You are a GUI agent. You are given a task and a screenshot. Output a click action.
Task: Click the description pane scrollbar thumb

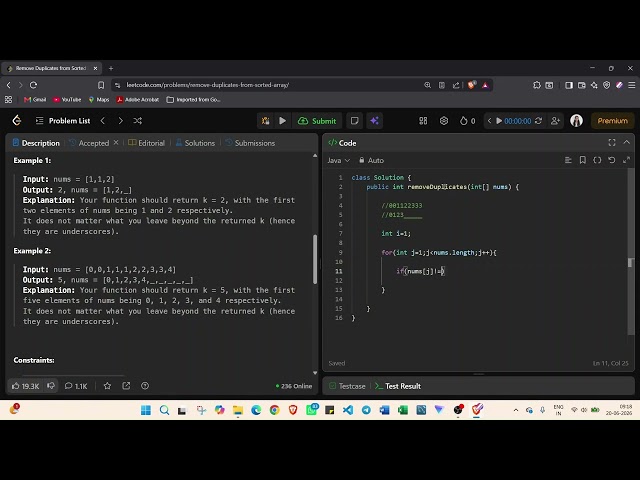(315, 259)
